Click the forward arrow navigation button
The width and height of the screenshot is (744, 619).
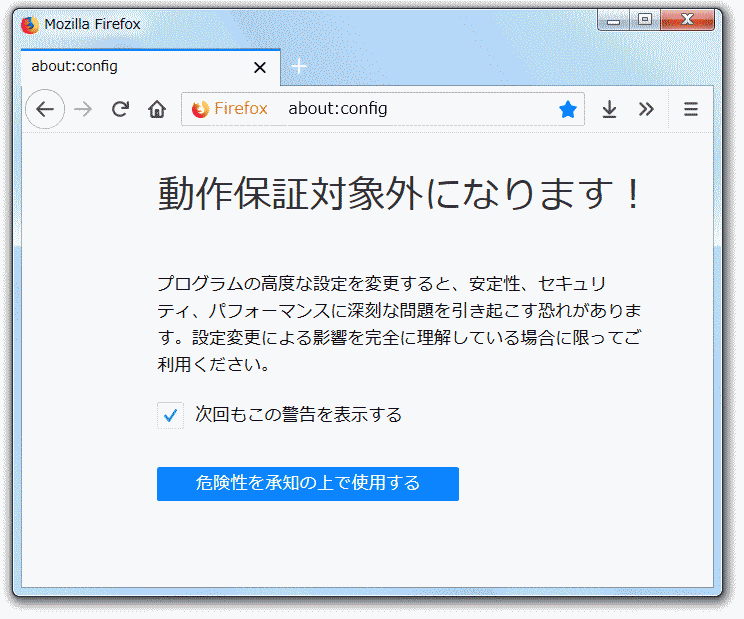(x=83, y=110)
